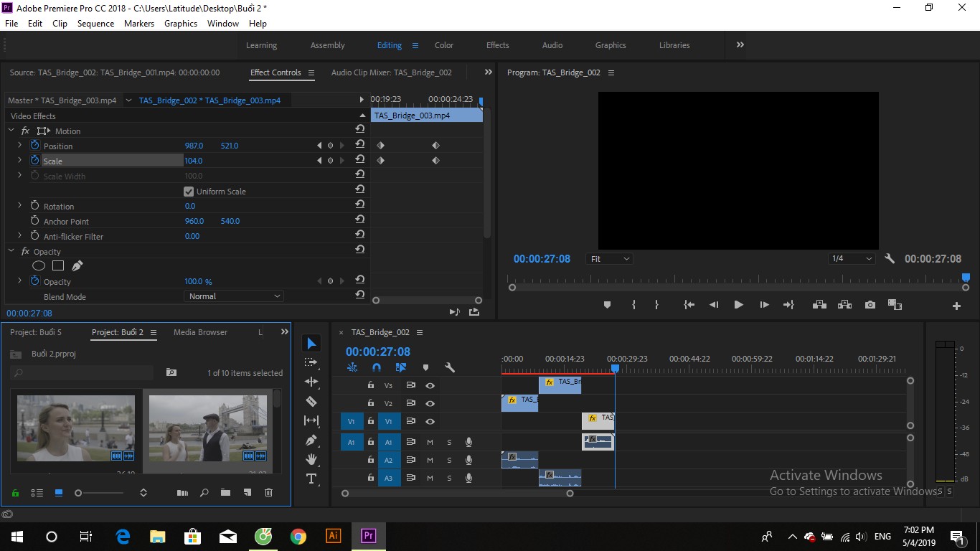The image size is (980, 551).
Task: Step back one frame in Program Monitor
Action: 714,305
